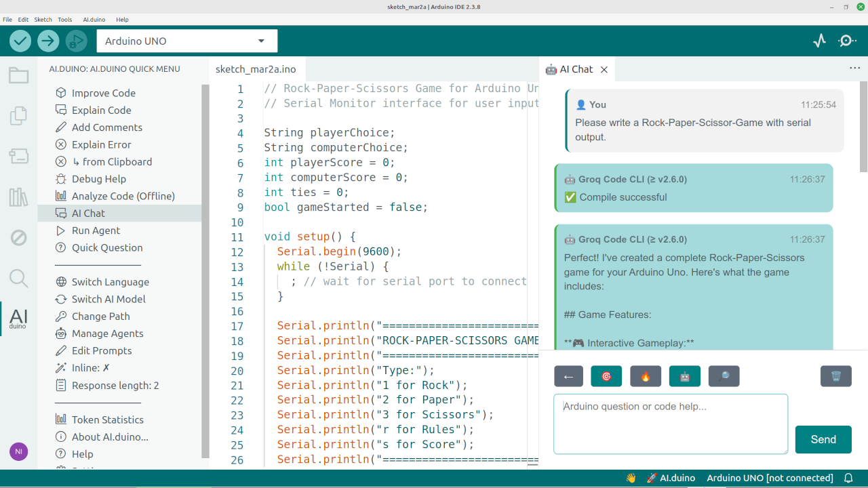Start debugging from the top toolbar
The height and width of the screenshot is (488, 868).
(76, 41)
